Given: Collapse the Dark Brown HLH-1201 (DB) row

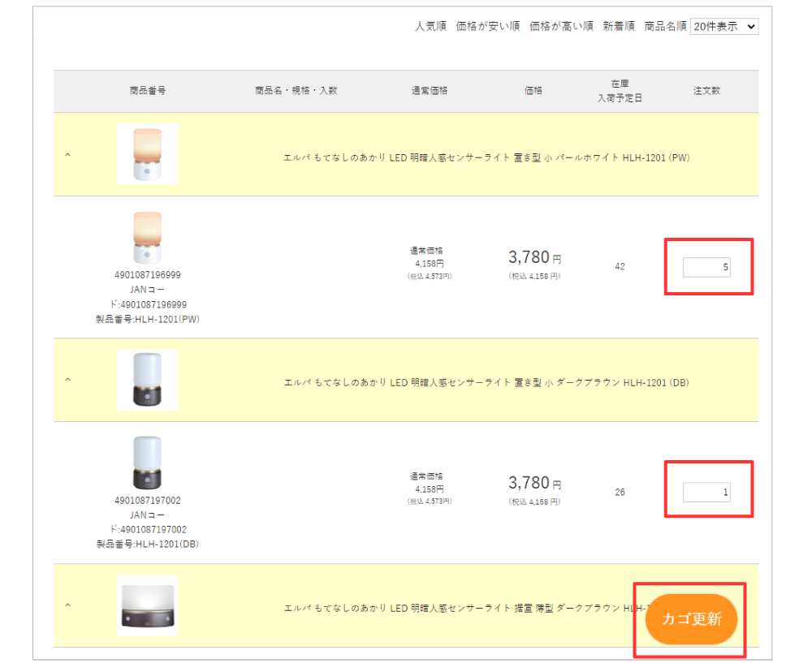Looking at the screenshot, I should (x=67, y=380).
